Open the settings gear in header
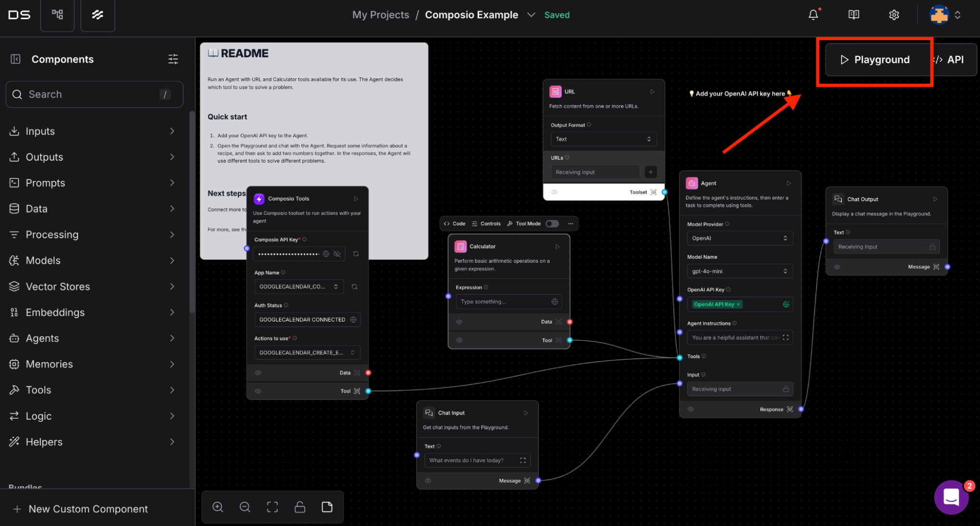This screenshot has height=526, width=980. pos(894,15)
